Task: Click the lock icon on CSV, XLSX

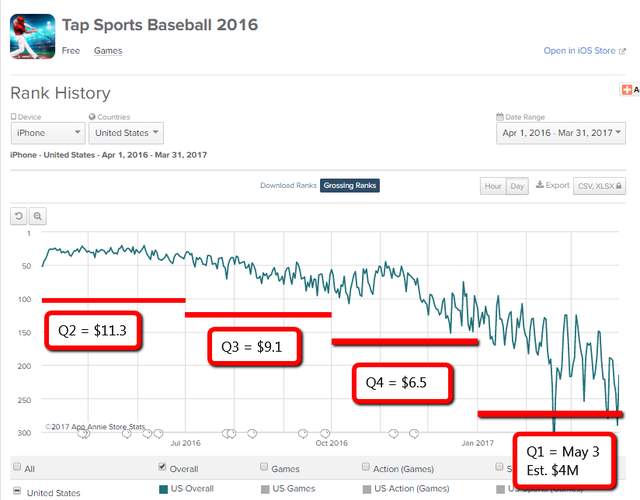Action: point(619,186)
